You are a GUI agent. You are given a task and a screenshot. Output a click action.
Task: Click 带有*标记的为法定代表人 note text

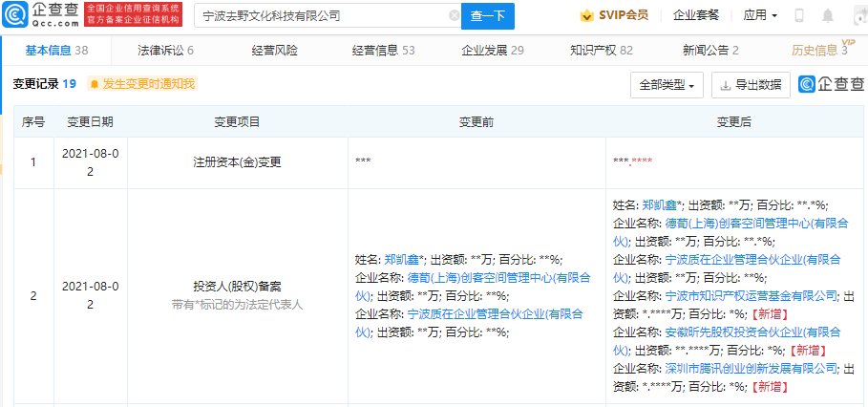click(238, 305)
